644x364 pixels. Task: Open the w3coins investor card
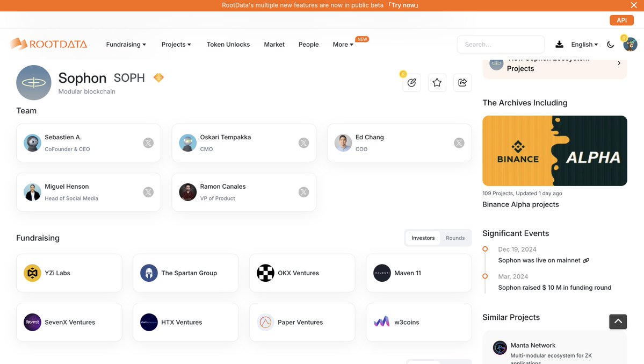pos(418,323)
